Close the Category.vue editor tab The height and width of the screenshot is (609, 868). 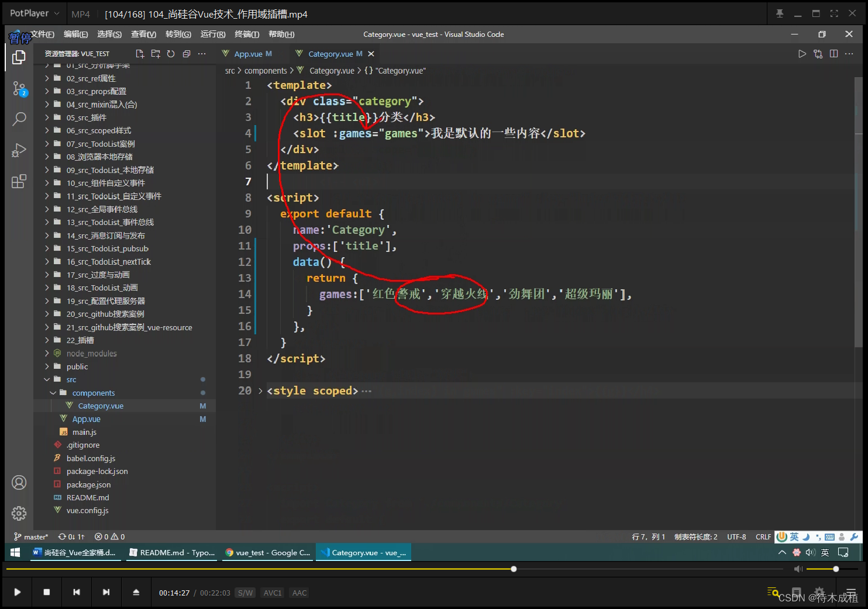(371, 54)
